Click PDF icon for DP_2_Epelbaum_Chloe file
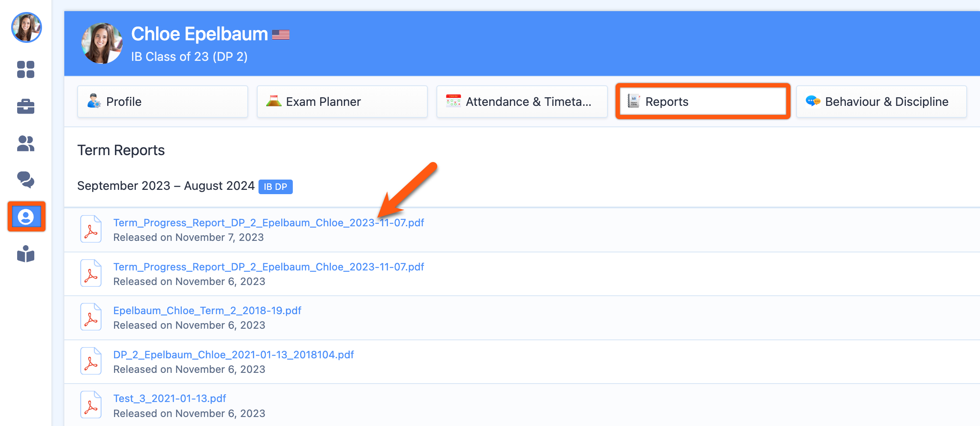The width and height of the screenshot is (980, 426). pos(91,361)
